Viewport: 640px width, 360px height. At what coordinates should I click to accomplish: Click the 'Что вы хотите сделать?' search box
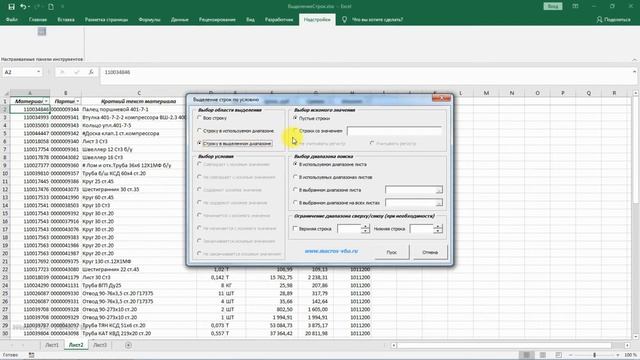click(x=378, y=20)
